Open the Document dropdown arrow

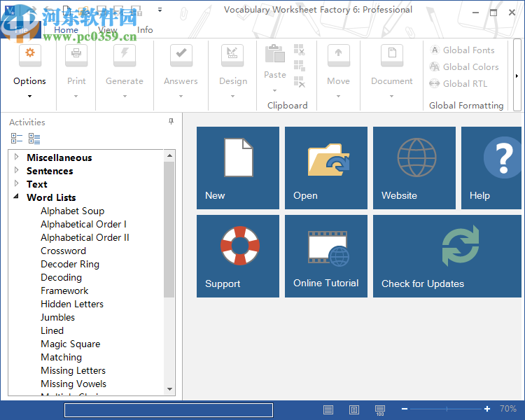click(x=391, y=96)
